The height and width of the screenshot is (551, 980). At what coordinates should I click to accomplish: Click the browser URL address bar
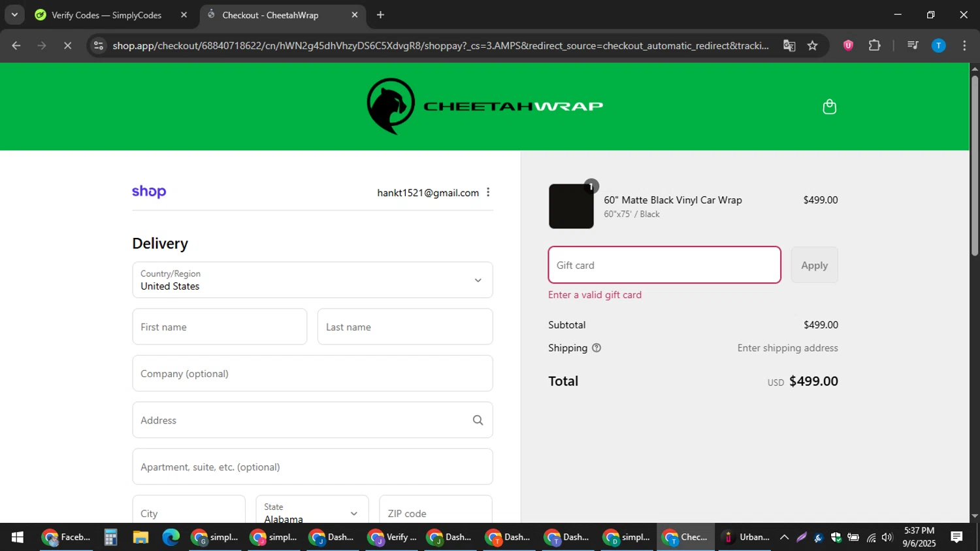point(440,45)
